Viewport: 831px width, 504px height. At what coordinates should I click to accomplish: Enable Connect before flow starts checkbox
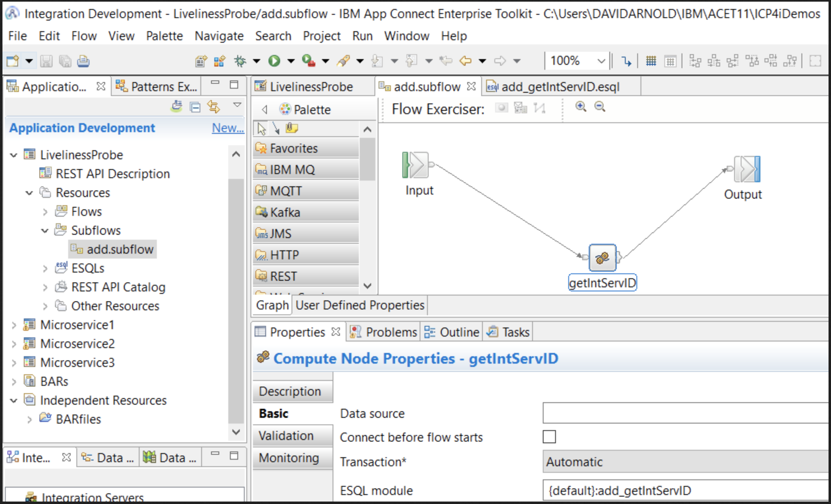click(x=549, y=437)
